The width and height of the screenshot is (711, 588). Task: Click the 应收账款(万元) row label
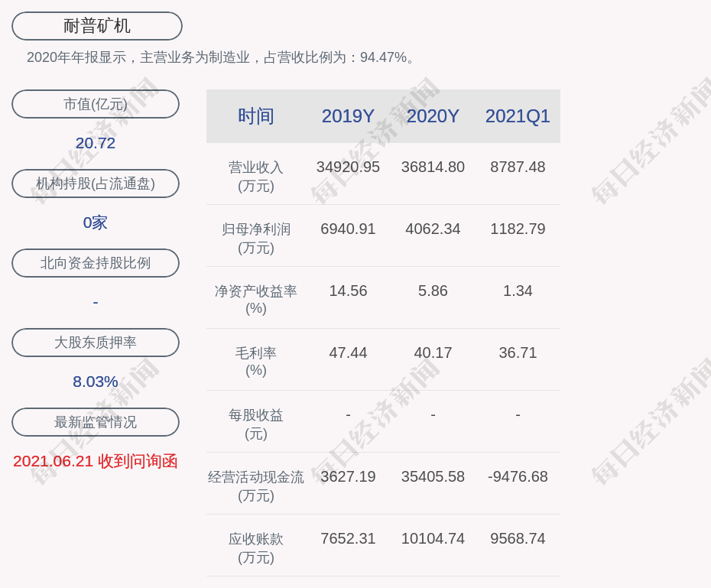click(256, 548)
